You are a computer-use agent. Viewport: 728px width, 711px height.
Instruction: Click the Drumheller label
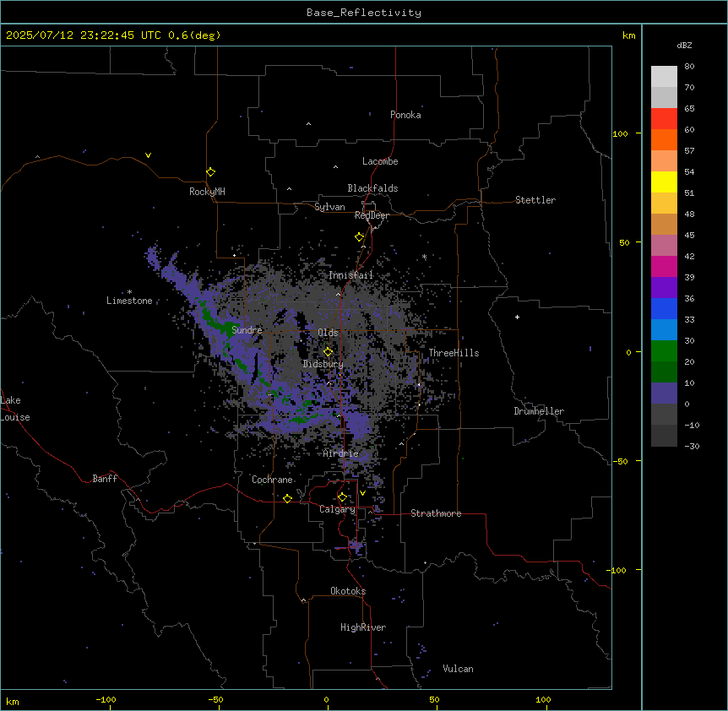coord(539,411)
